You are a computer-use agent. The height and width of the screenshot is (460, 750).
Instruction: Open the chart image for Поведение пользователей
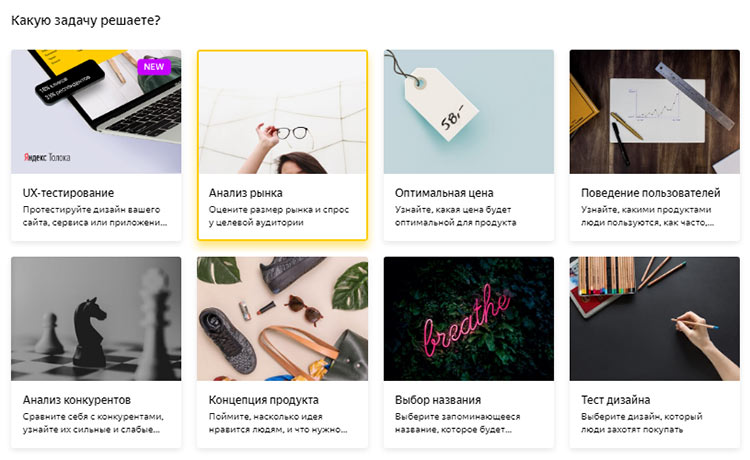654,111
